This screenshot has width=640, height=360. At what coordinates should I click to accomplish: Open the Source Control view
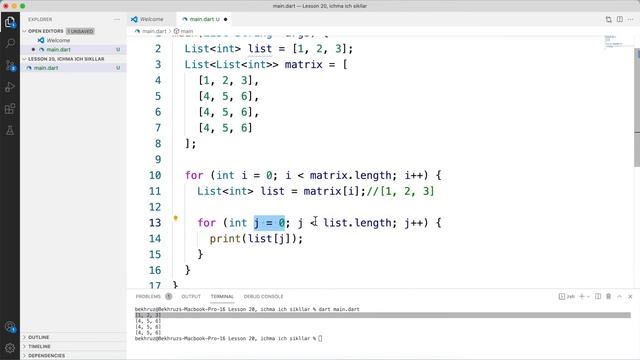[10, 65]
